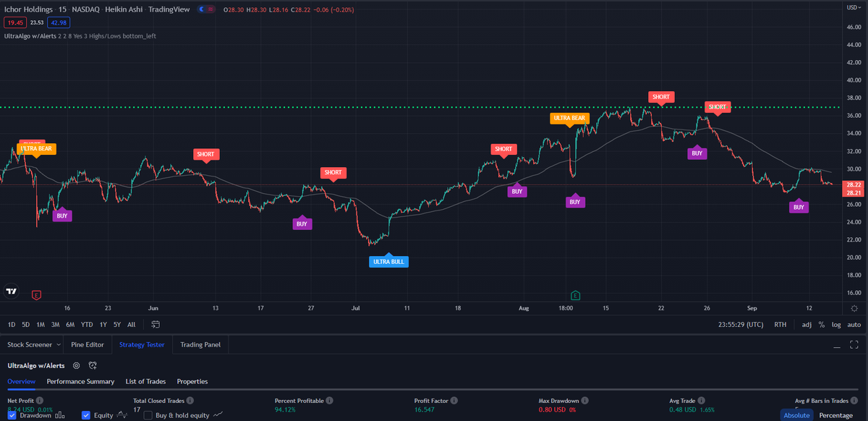Screen dimensions: 868x421
Task: Show info for Net Profit
Action: pyautogui.click(x=40, y=400)
